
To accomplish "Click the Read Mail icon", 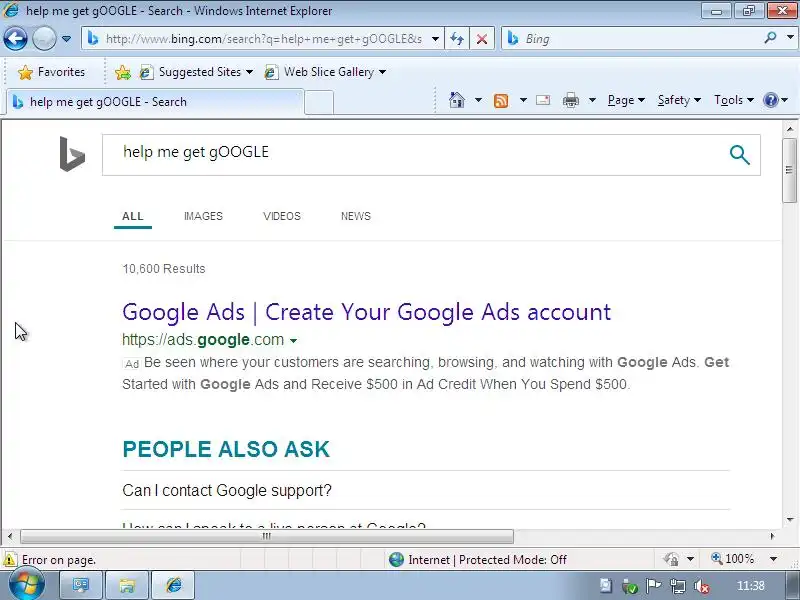I will coord(543,100).
